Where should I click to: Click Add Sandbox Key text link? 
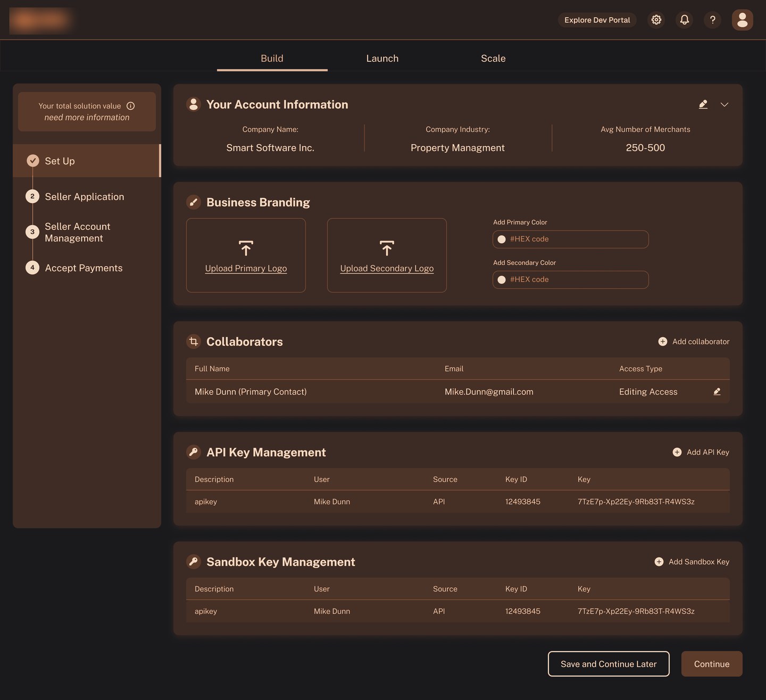click(699, 562)
